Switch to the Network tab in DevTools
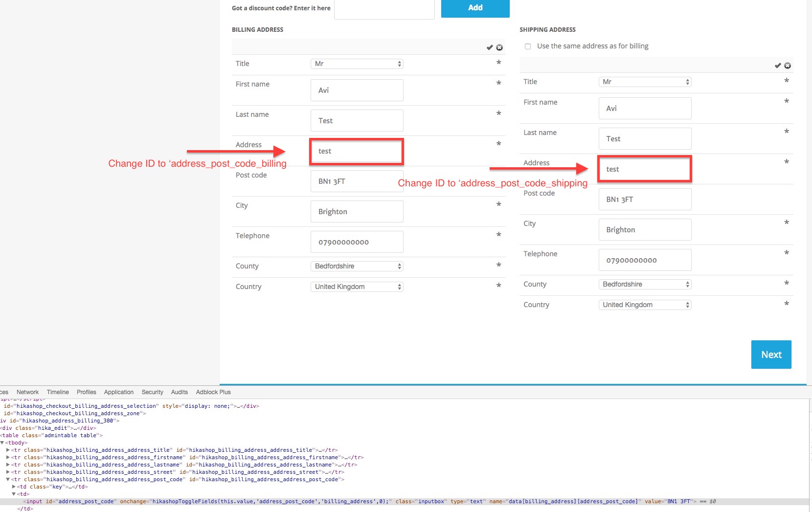The image size is (812, 512). click(27, 392)
